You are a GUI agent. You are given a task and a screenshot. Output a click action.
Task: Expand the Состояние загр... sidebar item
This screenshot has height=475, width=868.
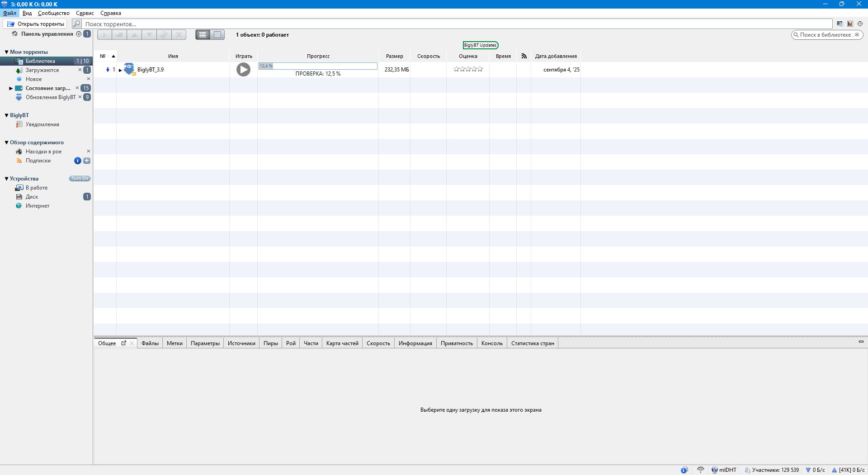11,88
